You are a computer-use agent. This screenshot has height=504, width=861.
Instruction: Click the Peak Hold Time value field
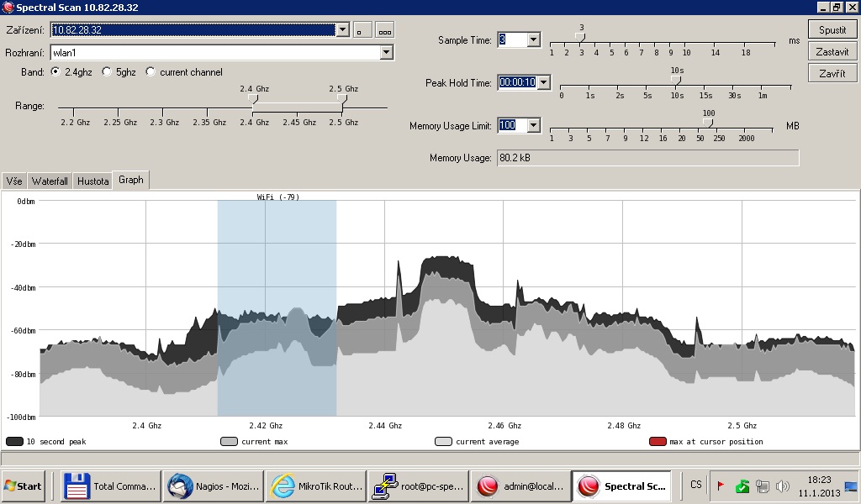pos(517,82)
